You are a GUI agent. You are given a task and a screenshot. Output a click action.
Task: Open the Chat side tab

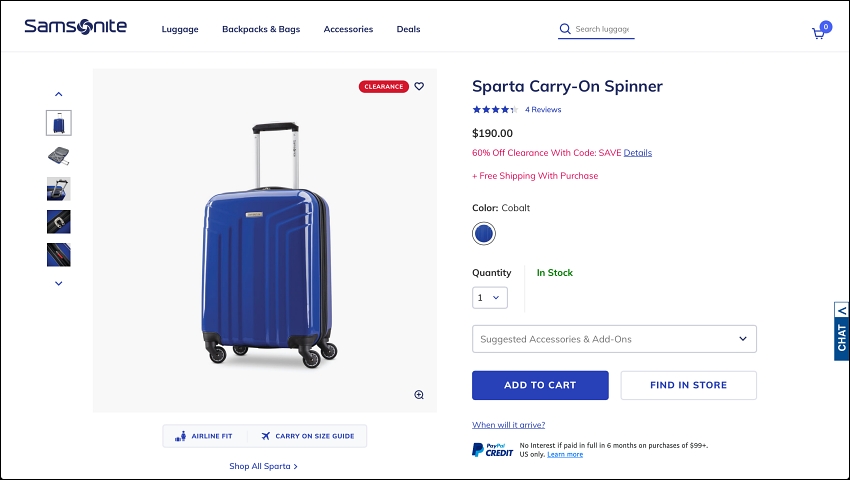[x=841, y=331]
